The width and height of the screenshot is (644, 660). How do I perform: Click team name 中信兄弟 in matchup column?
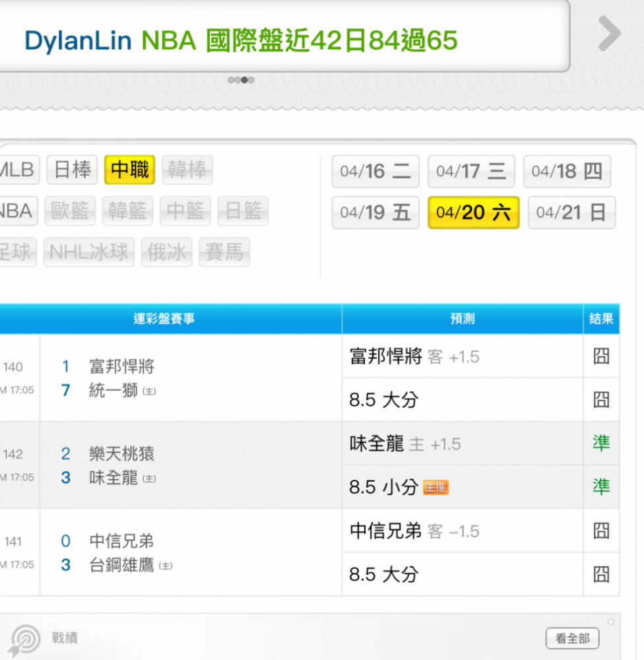121,541
